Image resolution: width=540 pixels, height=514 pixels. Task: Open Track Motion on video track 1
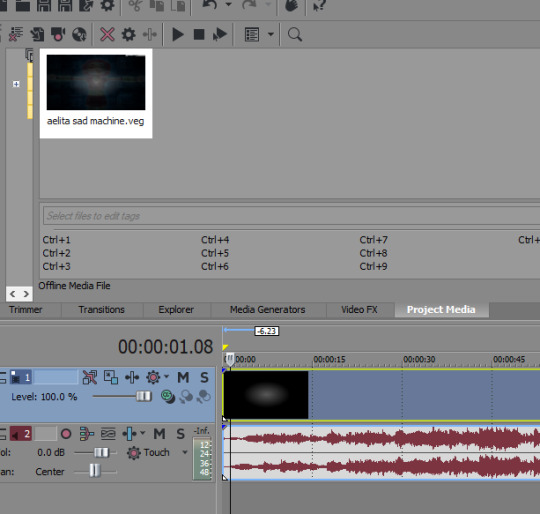(111, 377)
